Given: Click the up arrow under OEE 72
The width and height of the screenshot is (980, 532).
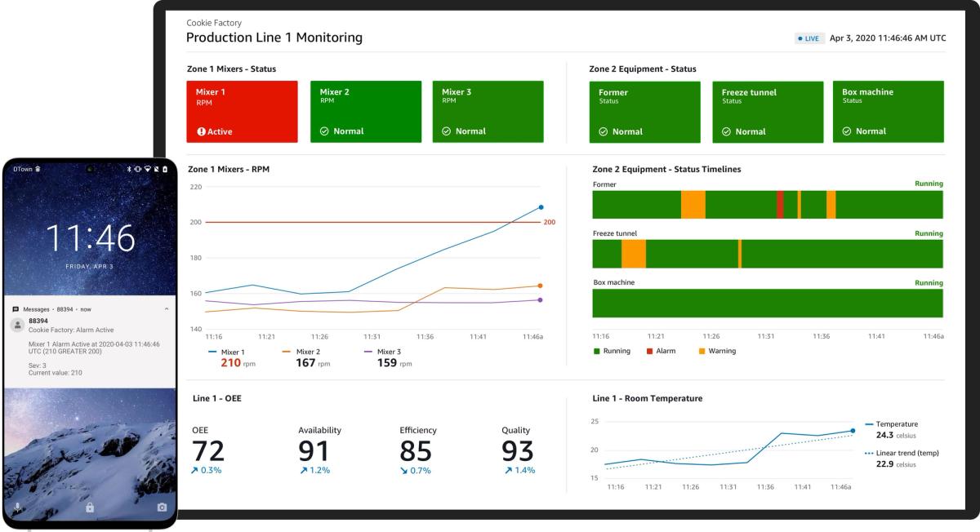Looking at the screenshot, I should (x=196, y=470).
